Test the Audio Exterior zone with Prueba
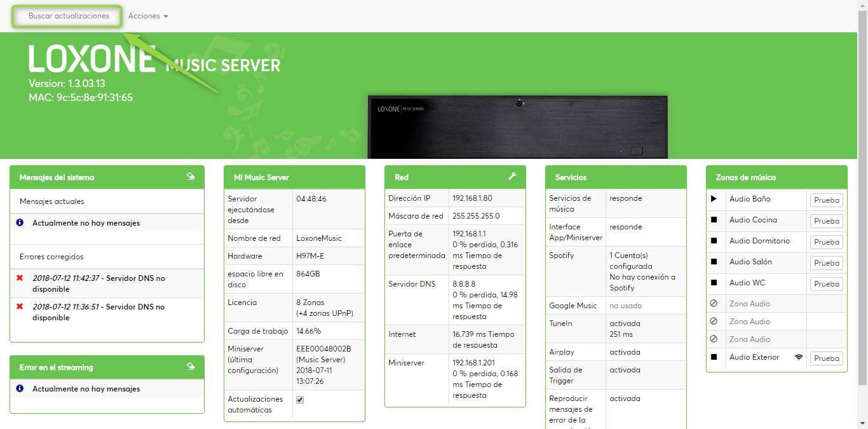The width and height of the screenshot is (868, 429). point(826,358)
